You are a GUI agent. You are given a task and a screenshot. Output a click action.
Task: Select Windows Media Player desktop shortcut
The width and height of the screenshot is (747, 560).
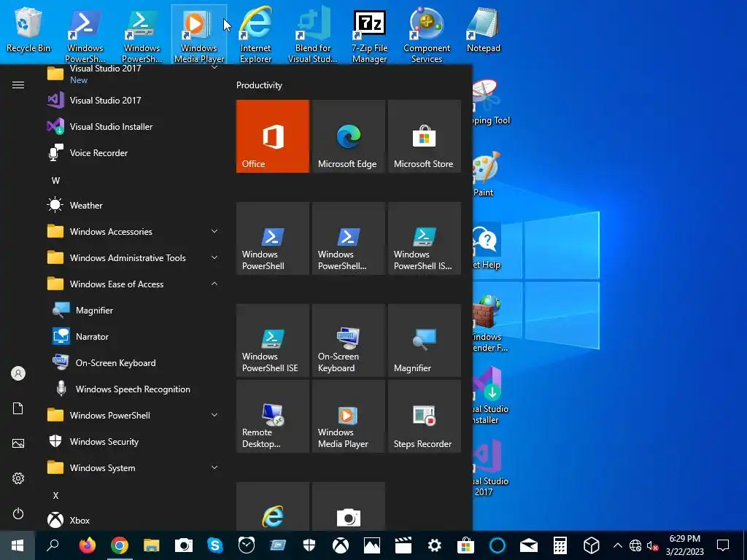tap(198, 34)
